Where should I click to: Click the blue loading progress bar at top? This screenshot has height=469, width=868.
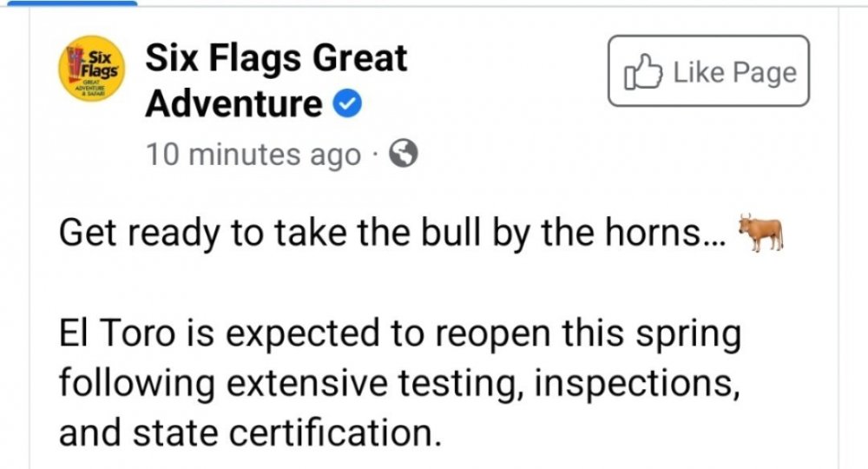point(68,3)
